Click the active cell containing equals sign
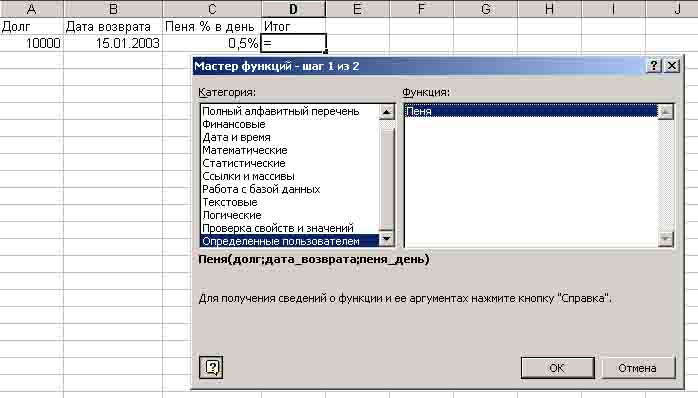The width and height of the screenshot is (698, 398). pos(293,43)
